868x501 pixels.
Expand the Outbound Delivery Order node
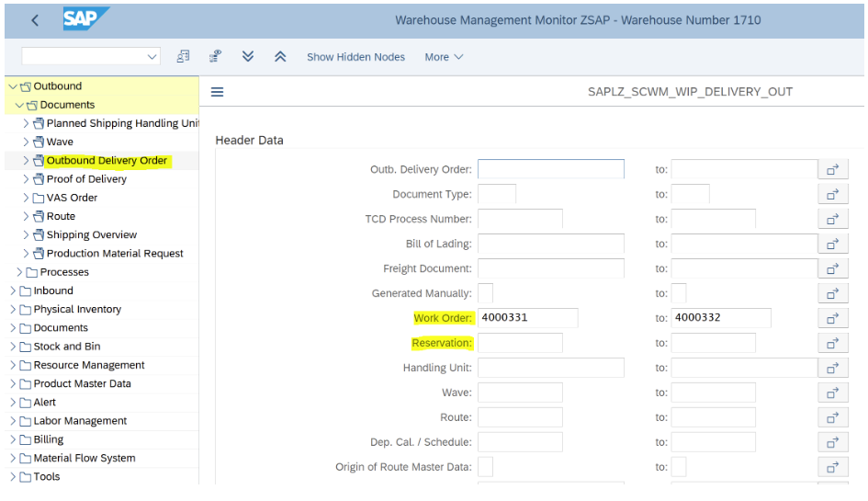click(26, 161)
